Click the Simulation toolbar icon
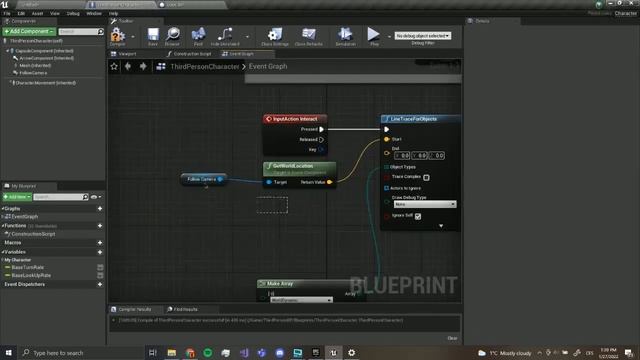Image resolution: width=640 pixels, height=360 pixels. coord(345,34)
